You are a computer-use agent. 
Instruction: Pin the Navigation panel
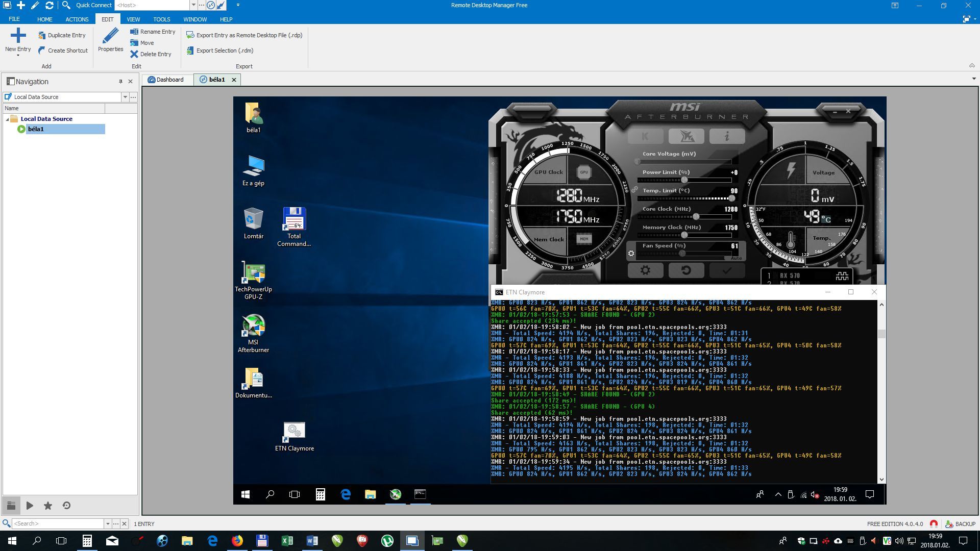pyautogui.click(x=120, y=82)
